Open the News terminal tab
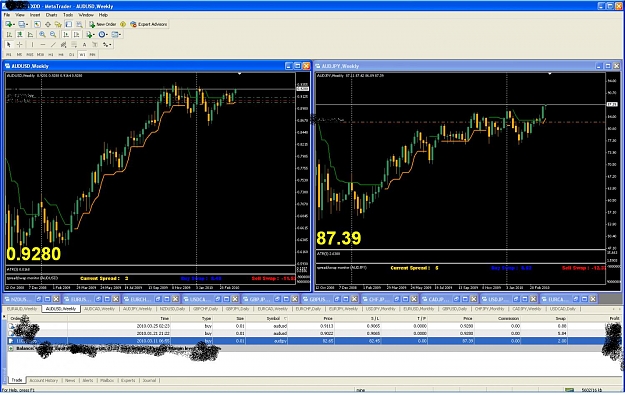This screenshot has height=395, width=625. pyautogui.click(x=70, y=381)
